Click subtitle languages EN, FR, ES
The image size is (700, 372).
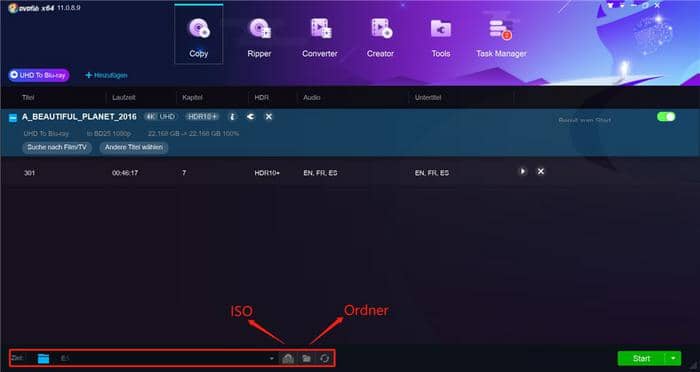coord(432,173)
